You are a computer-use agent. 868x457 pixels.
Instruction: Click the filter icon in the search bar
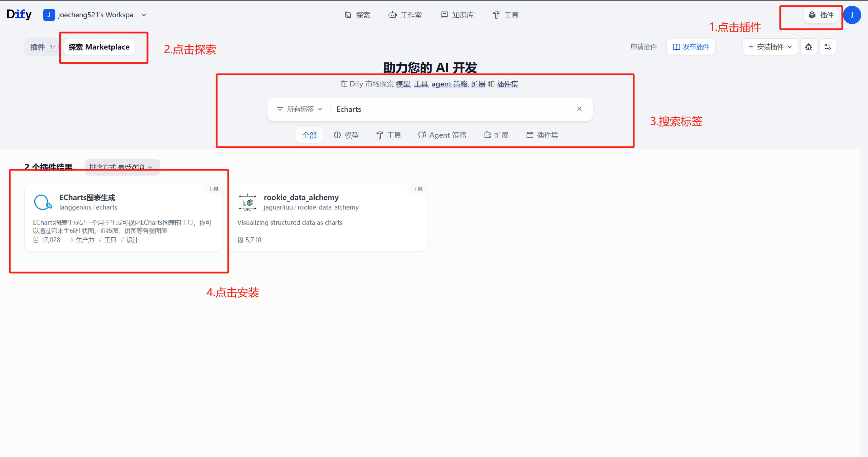coord(280,109)
